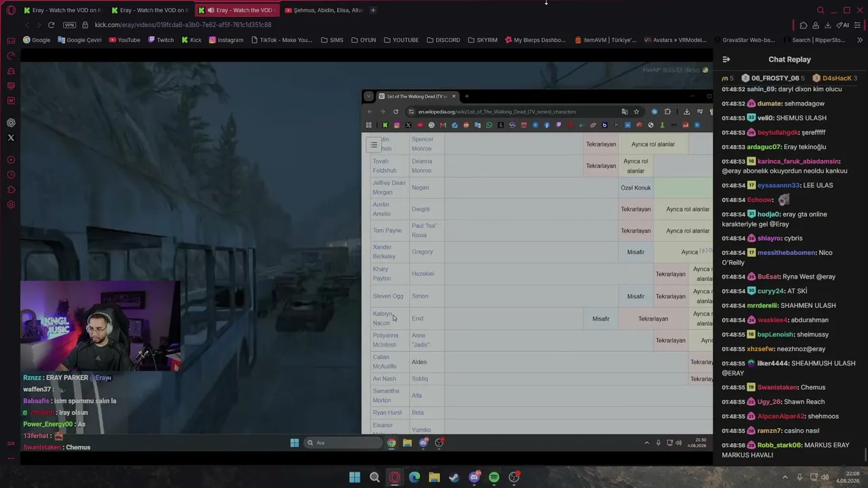Open Opera sidebar settings gear
868x488 pixels.
[x=11, y=205]
